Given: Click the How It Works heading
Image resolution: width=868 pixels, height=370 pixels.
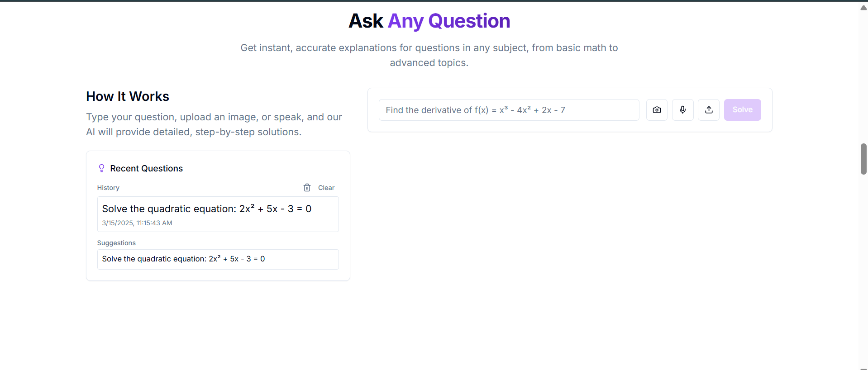Looking at the screenshot, I should click(128, 96).
